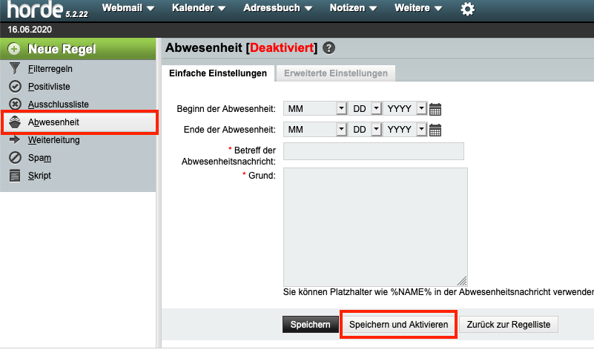594x364 pixels.
Task: Expand start date year YYYY dropdown
Action: click(x=405, y=109)
